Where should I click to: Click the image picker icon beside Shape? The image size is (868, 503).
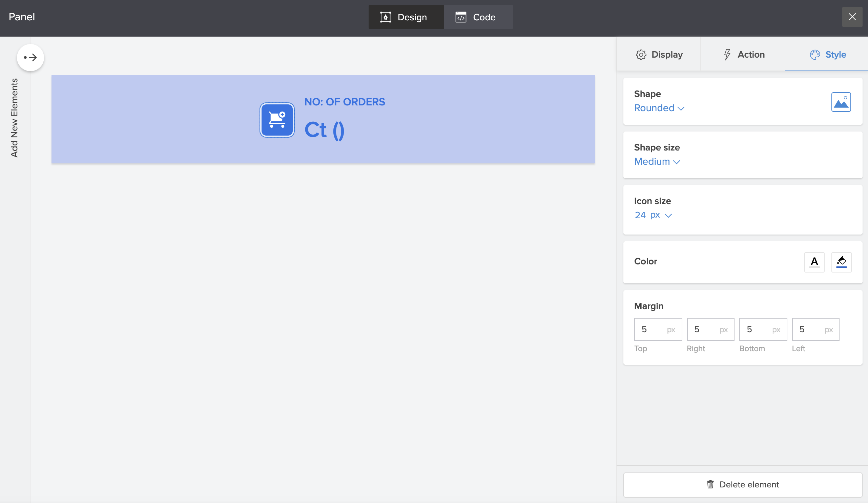click(x=841, y=102)
